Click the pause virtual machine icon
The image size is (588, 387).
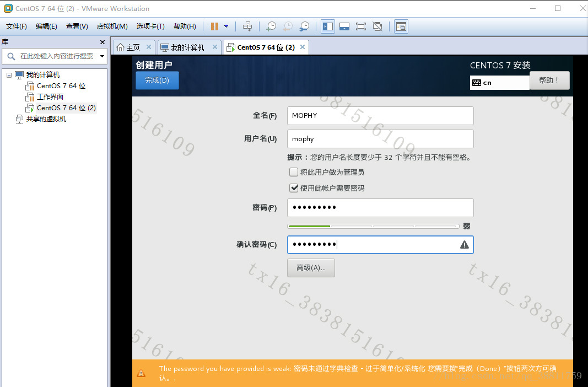pos(214,26)
